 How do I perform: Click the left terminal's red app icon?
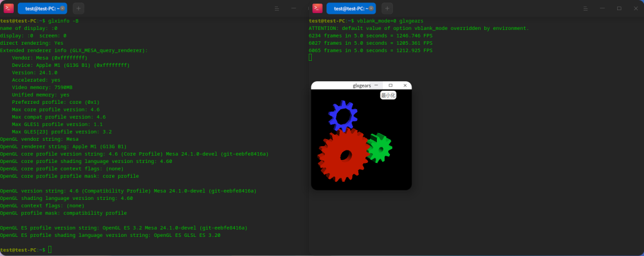pos(8,8)
